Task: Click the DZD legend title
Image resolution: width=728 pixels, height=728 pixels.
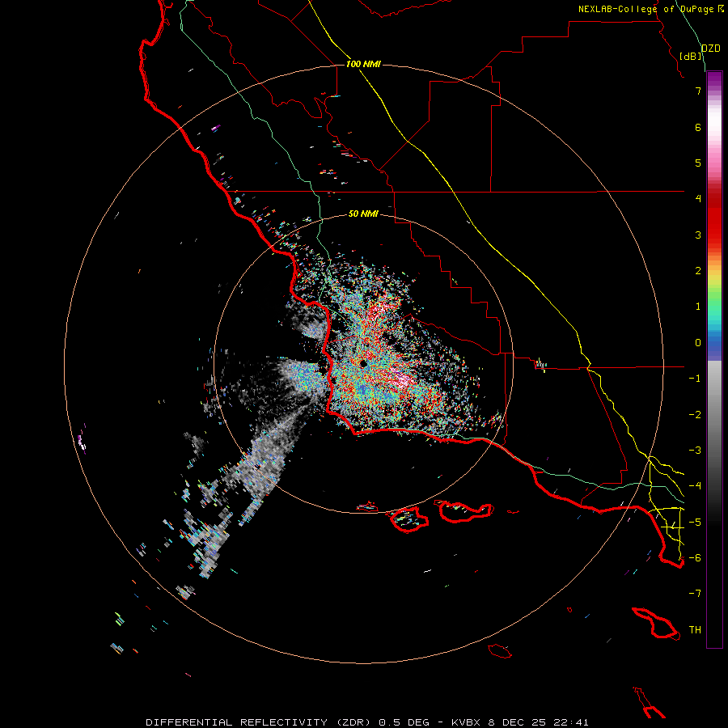Action: pyautogui.click(x=711, y=49)
